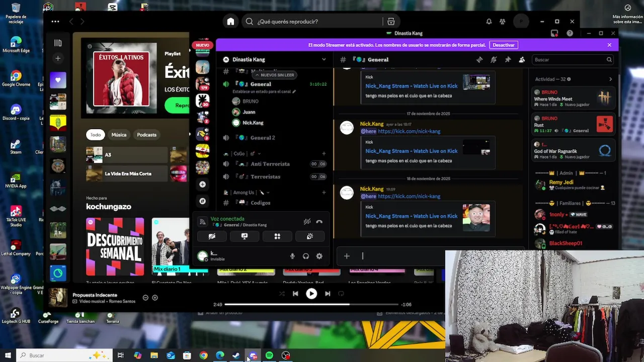The width and height of the screenshot is (644, 362).
Task: Click Spotify create playlist plus icon
Action: (58, 58)
